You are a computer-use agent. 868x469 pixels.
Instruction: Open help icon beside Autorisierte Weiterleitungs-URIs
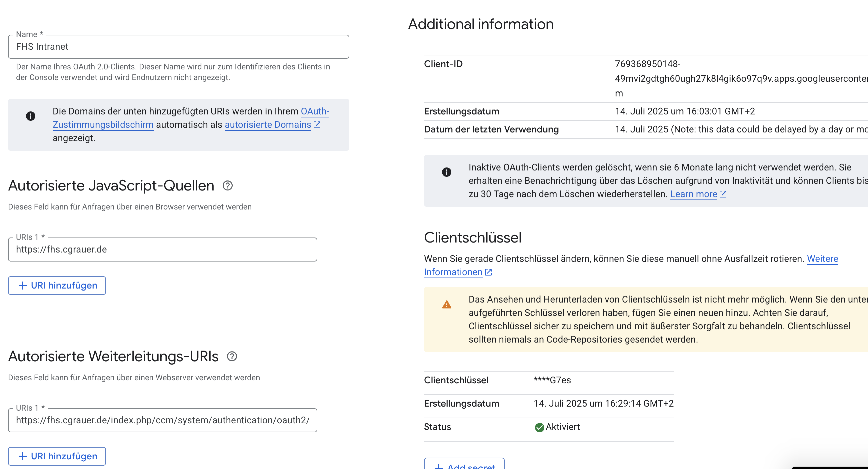[232, 356]
